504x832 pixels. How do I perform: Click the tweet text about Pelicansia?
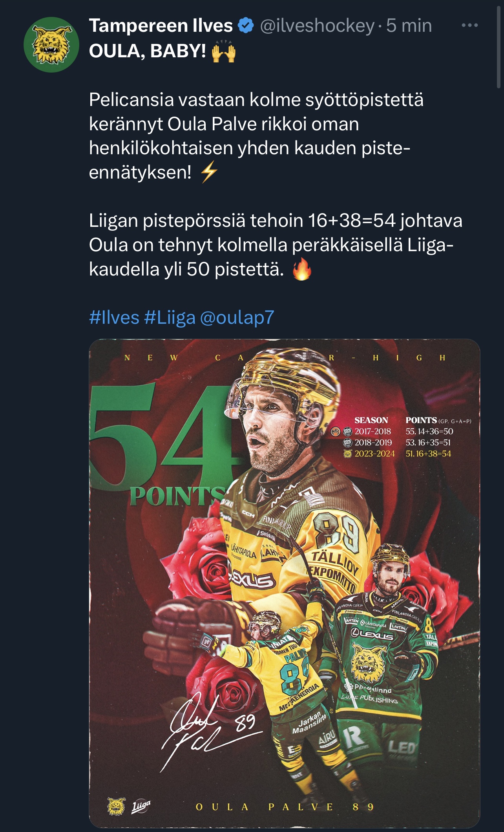point(256,136)
